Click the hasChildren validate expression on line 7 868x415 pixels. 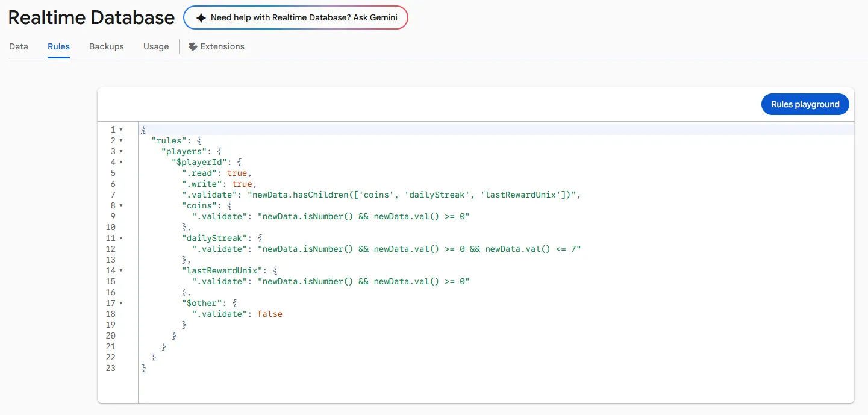pos(413,195)
